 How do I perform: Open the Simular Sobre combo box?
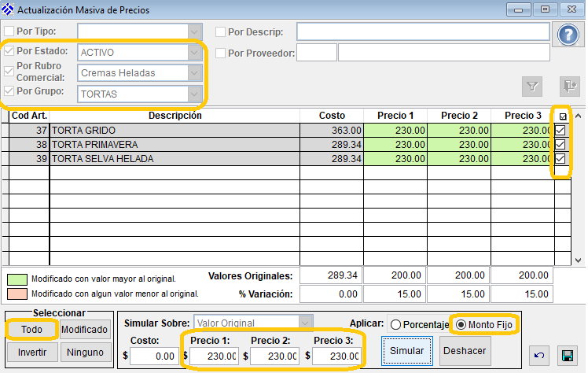[x=305, y=323]
